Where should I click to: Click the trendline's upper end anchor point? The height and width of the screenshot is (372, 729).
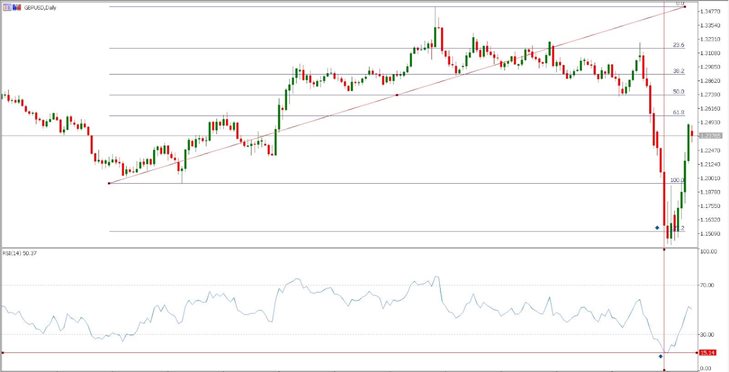coord(685,7)
